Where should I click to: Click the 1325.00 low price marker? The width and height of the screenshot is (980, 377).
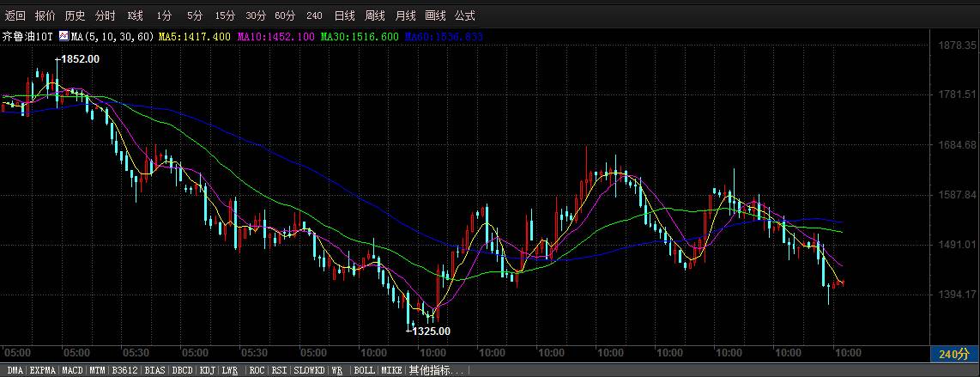(431, 331)
